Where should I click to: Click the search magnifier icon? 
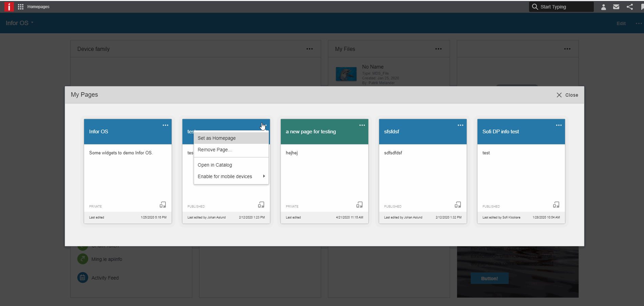(535, 7)
